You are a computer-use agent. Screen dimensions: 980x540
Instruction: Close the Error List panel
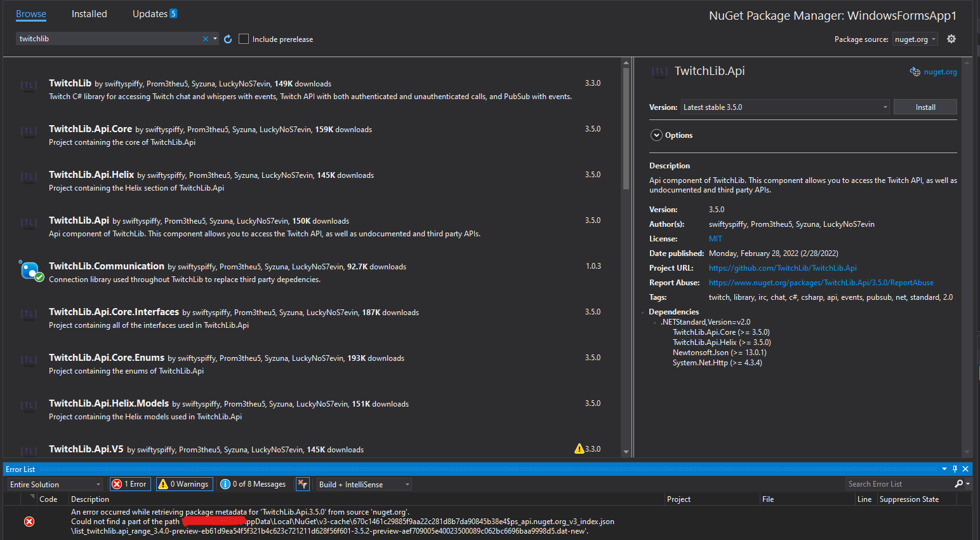tap(965, 469)
